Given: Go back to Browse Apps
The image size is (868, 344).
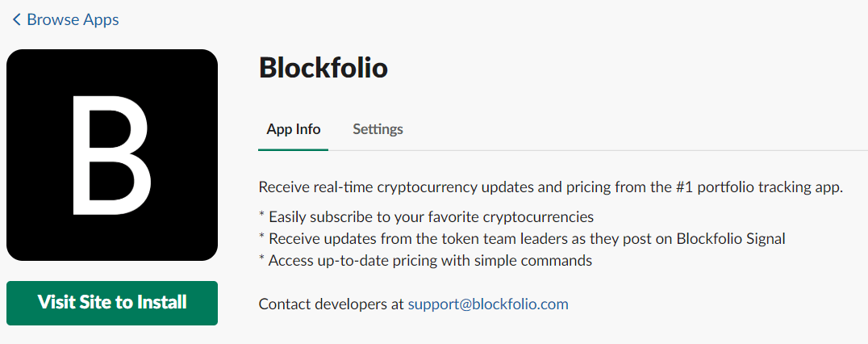Looking at the screenshot, I should (72, 19).
